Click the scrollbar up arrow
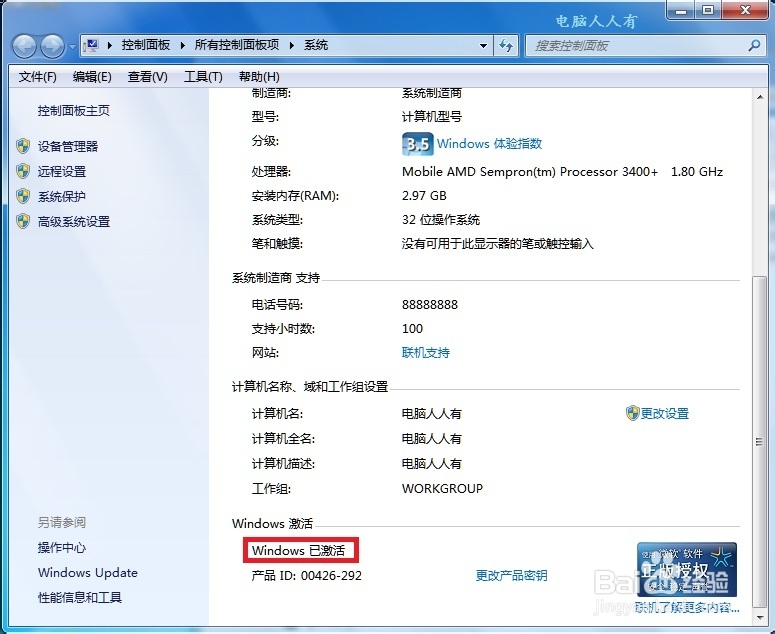Viewport: 775px width, 634px height. pos(760,97)
